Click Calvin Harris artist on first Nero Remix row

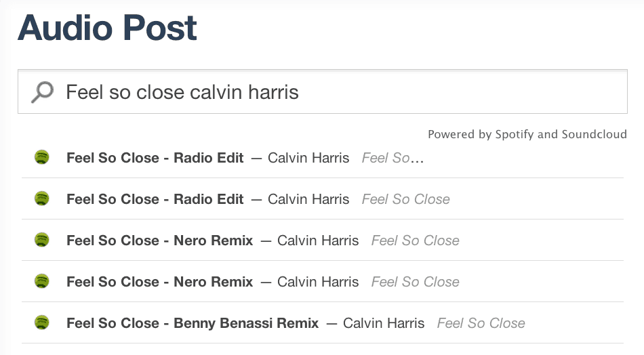318,241
